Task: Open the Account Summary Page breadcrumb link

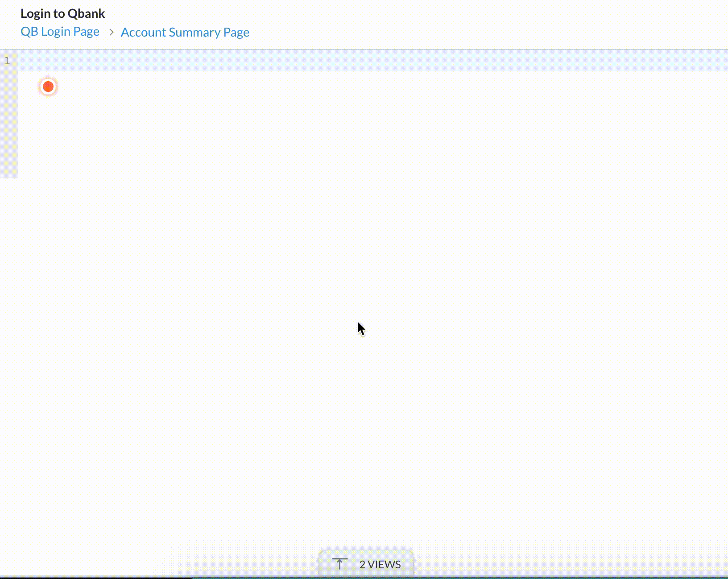Action: (185, 32)
